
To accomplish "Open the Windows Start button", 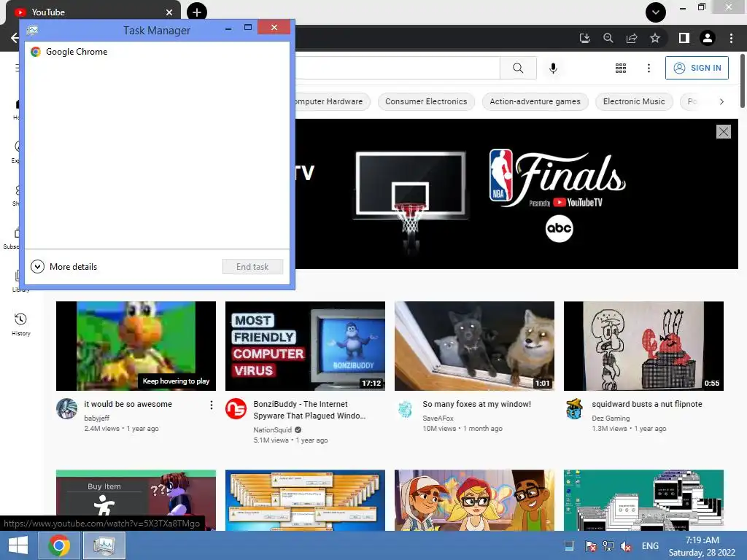I will pos(18,545).
